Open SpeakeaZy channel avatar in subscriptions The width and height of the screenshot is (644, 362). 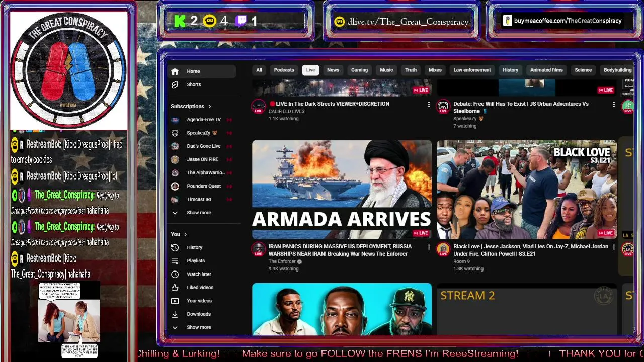(x=175, y=133)
